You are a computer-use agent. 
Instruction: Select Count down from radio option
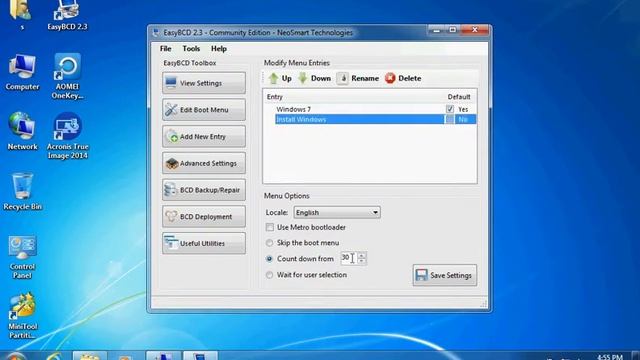(x=269, y=259)
